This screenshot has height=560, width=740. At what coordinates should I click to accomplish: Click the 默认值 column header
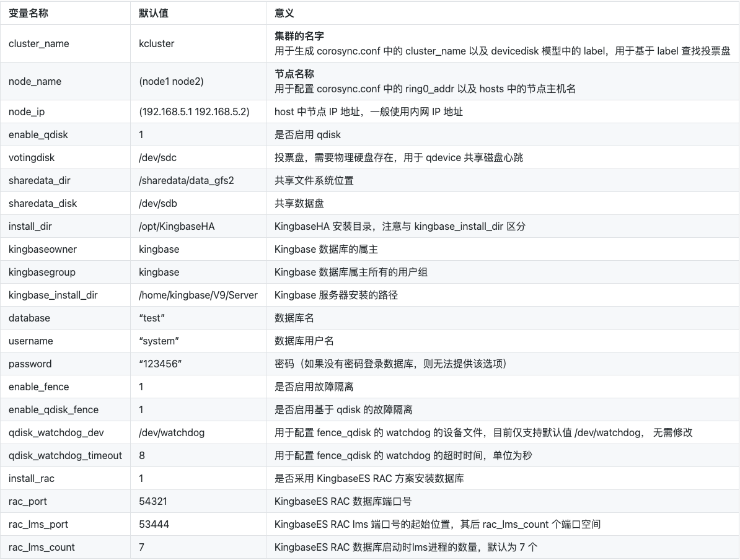point(153,13)
